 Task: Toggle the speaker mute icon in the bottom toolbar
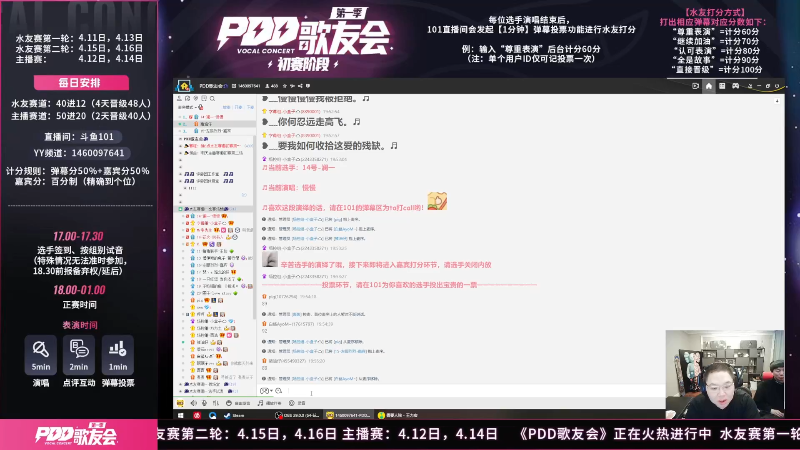pyautogui.click(x=194, y=403)
